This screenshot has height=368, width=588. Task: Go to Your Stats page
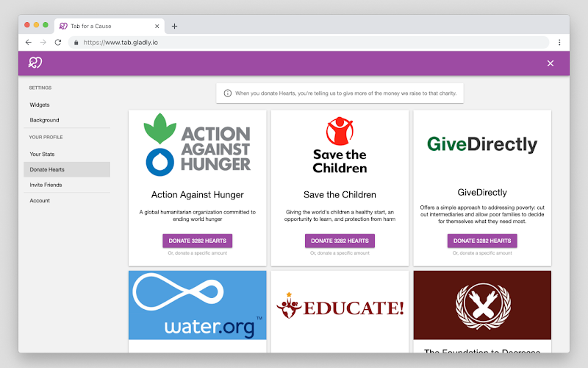click(42, 155)
